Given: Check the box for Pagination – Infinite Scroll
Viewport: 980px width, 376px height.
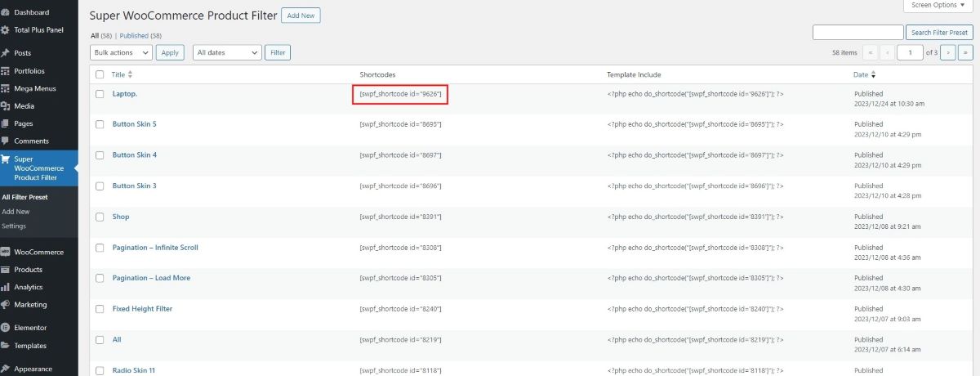Looking at the screenshot, I should coord(100,248).
